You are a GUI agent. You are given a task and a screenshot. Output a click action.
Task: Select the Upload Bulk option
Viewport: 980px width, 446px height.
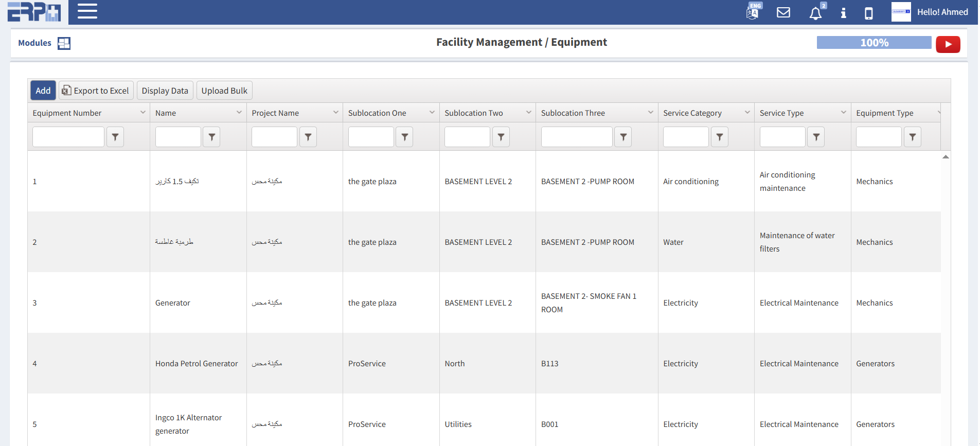[224, 91]
